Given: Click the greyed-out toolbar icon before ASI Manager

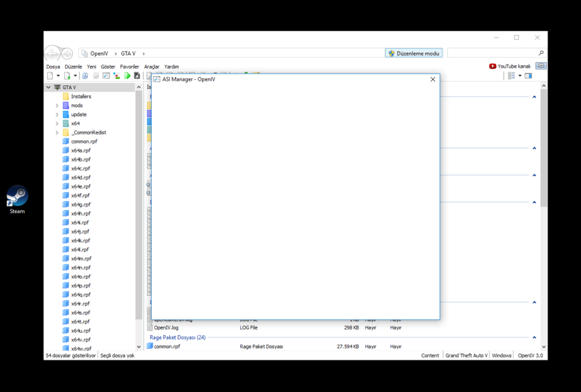Looking at the screenshot, I should click(x=96, y=76).
